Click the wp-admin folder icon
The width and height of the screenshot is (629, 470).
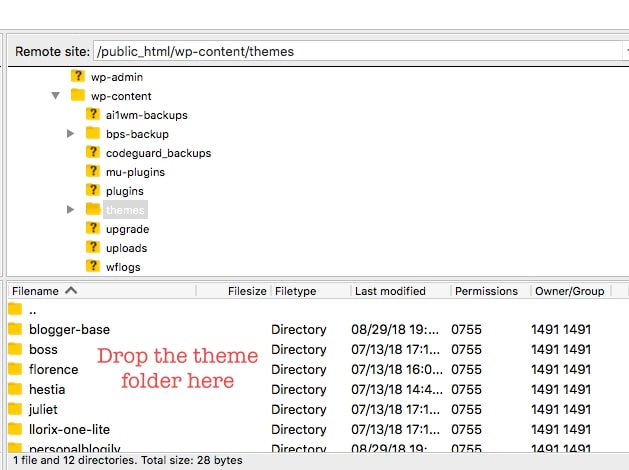(78, 77)
